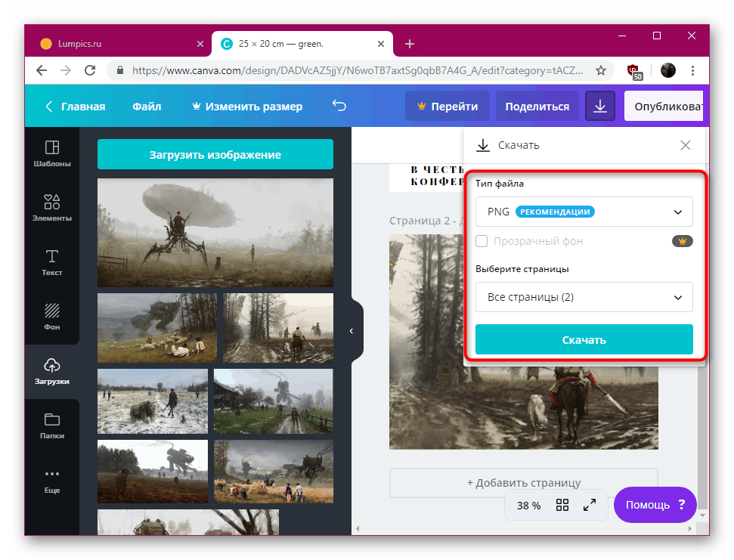Go forward in browser history

coord(66,70)
